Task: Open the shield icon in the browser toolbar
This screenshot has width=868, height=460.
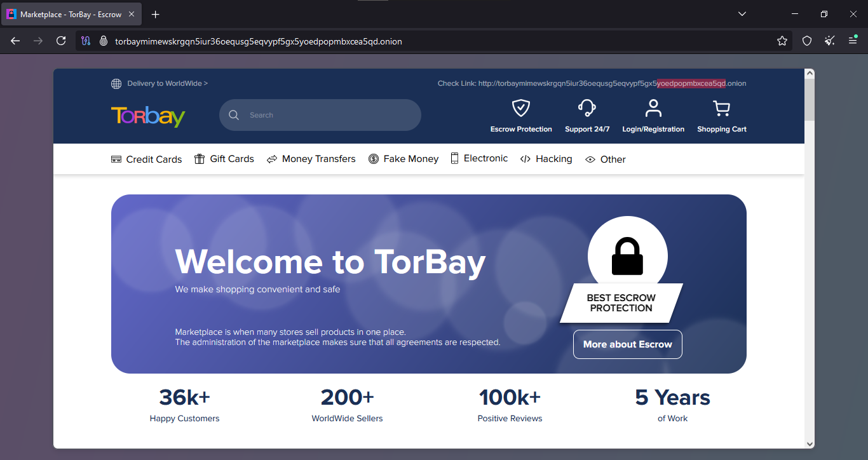Action: (807, 41)
